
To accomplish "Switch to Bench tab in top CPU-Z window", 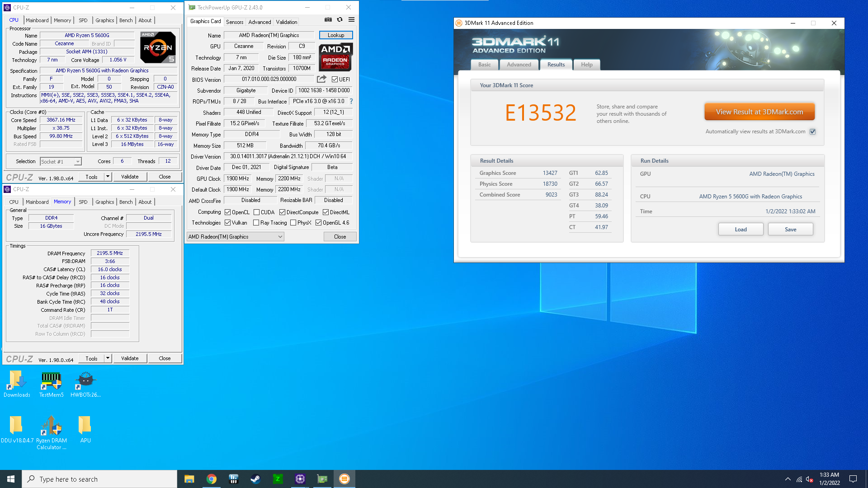I will (126, 20).
